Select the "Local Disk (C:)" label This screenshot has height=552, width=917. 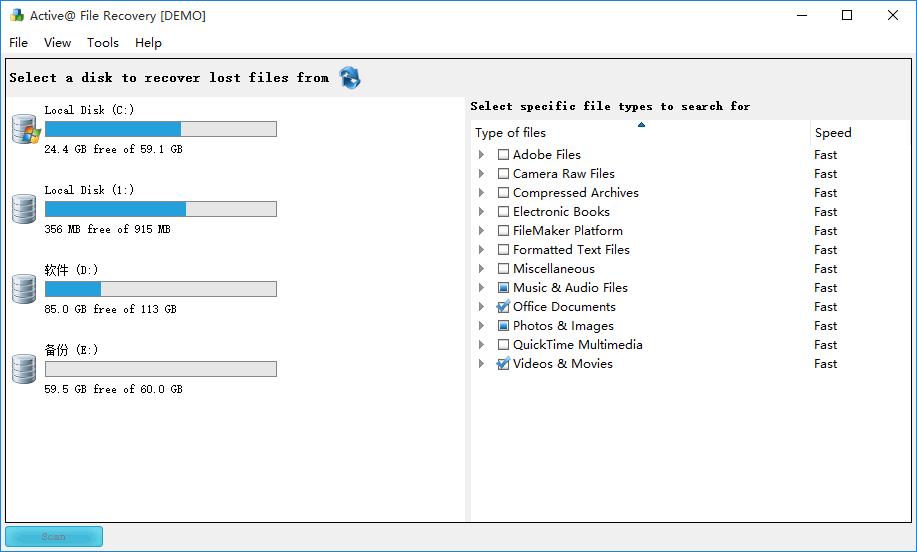(89, 110)
